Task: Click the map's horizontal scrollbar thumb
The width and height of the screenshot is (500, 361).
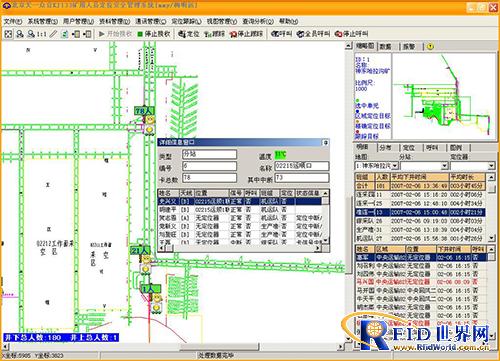Action: [x=219, y=347]
